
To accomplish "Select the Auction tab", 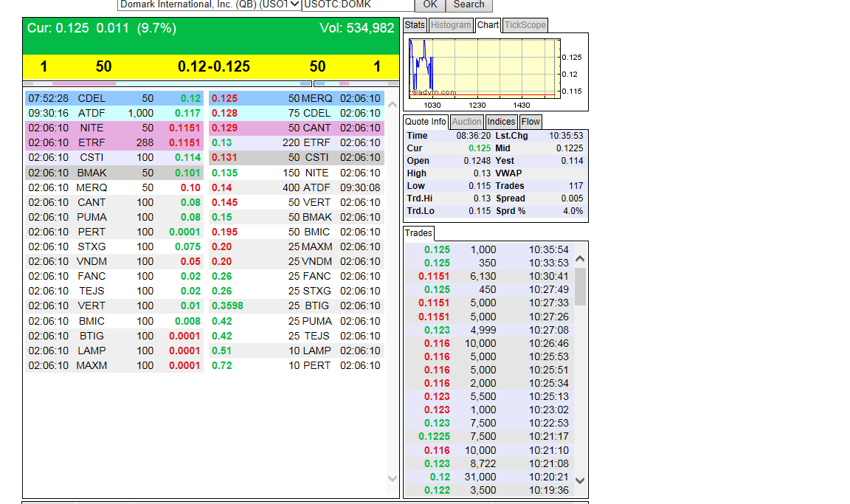I will click(466, 122).
